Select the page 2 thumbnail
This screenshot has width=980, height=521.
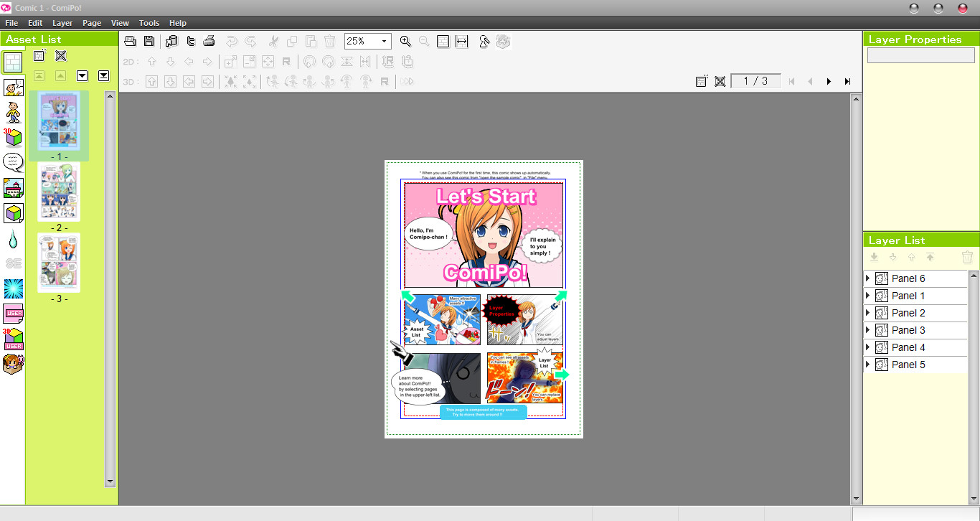point(60,192)
